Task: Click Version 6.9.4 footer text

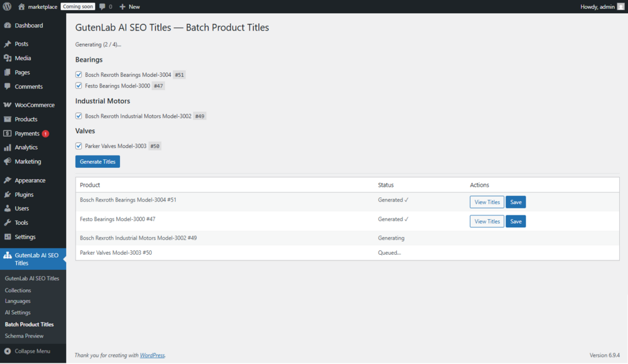Action: (604, 355)
